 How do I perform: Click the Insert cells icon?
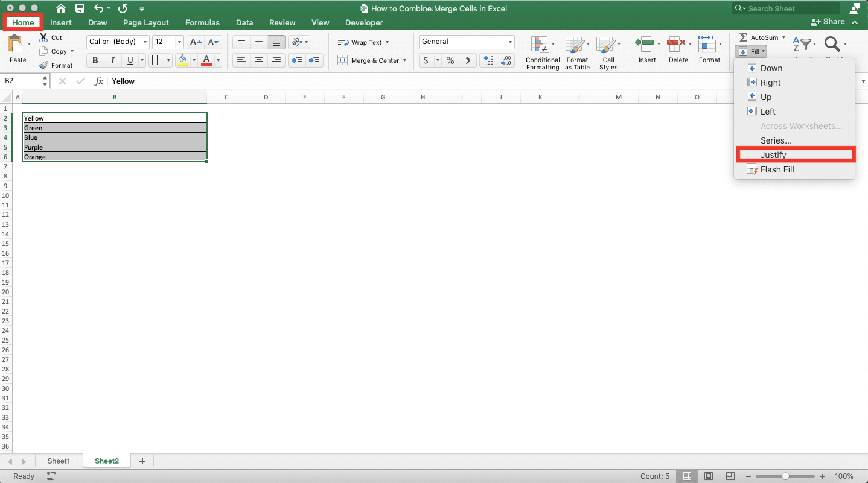[645, 43]
